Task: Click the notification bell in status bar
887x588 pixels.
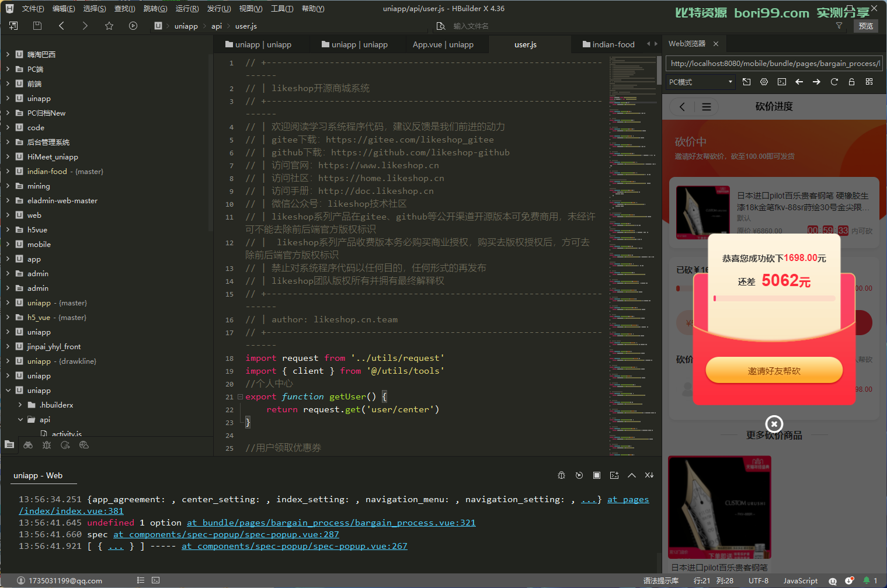Action: click(x=867, y=580)
